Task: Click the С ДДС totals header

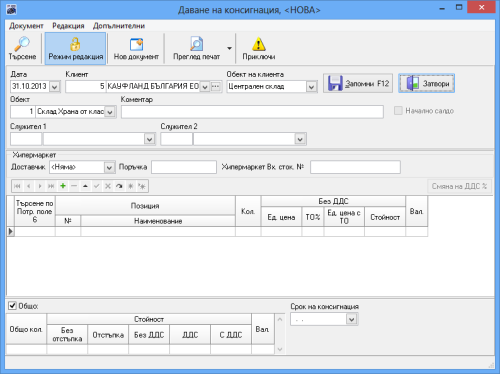Action: 231,335
